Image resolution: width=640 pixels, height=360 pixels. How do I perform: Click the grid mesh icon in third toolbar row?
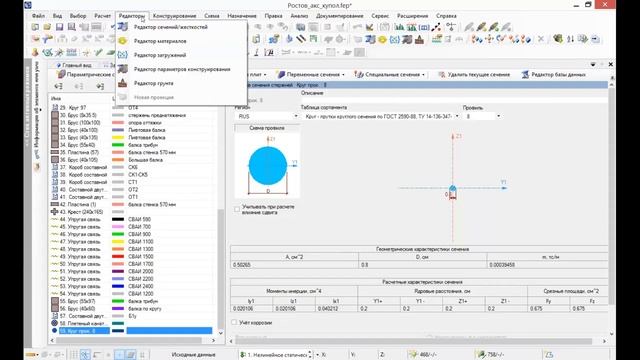coord(71,53)
